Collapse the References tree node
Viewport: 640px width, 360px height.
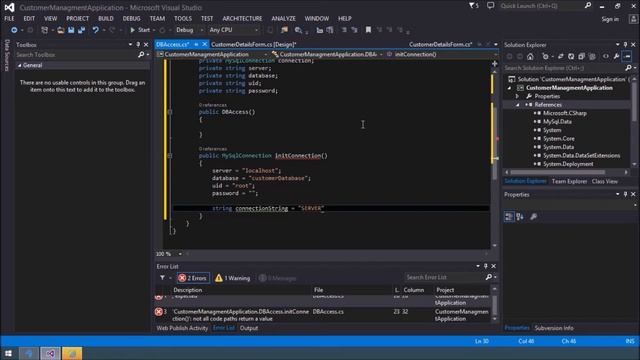pos(518,105)
